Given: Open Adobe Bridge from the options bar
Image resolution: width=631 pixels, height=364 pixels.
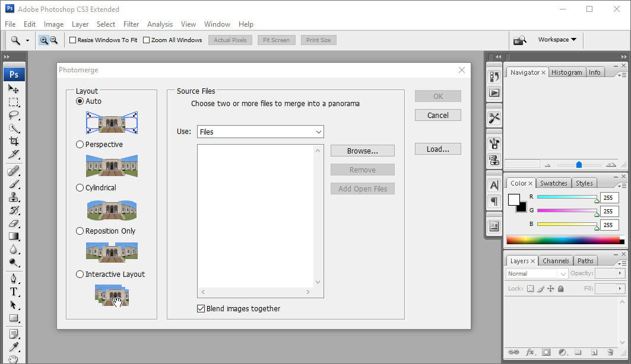Looking at the screenshot, I should pos(519,40).
